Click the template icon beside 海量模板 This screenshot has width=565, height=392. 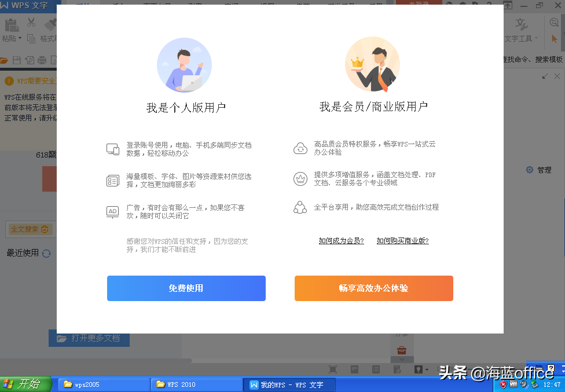(113, 181)
